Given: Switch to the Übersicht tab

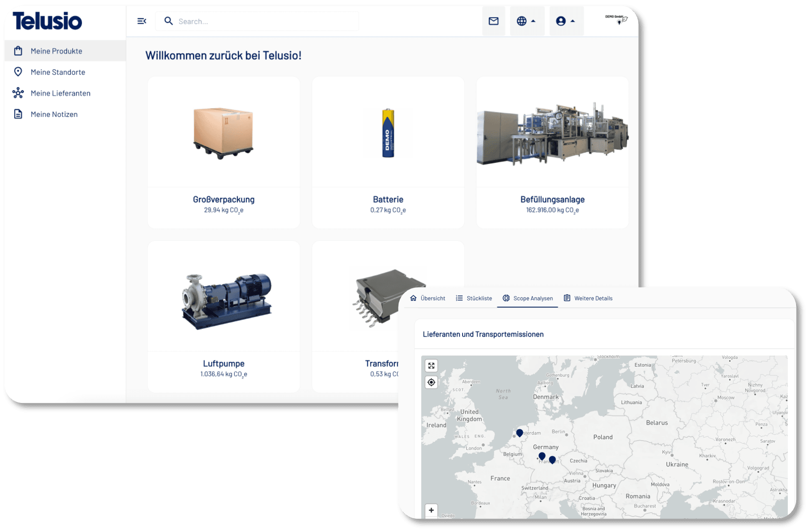Looking at the screenshot, I should pyautogui.click(x=428, y=298).
